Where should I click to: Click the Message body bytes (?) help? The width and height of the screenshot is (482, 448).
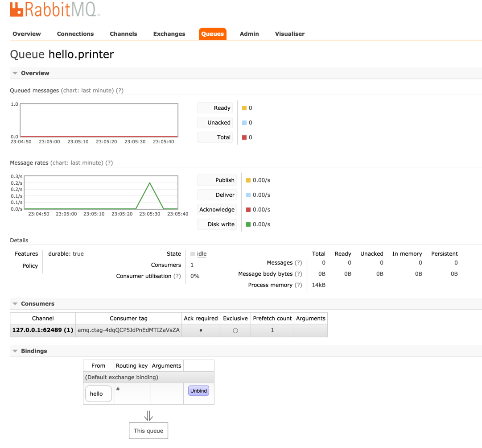pyautogui.click(x=298, y=274)
